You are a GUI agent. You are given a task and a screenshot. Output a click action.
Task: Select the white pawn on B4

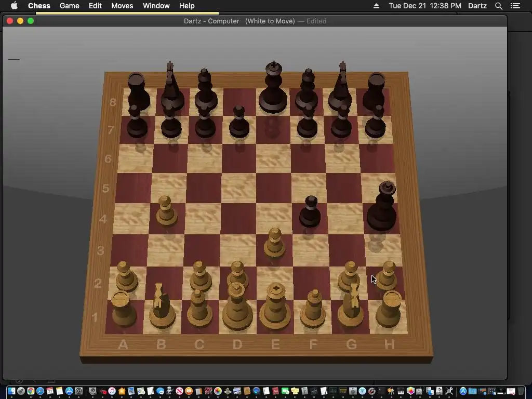click(167, 212)
